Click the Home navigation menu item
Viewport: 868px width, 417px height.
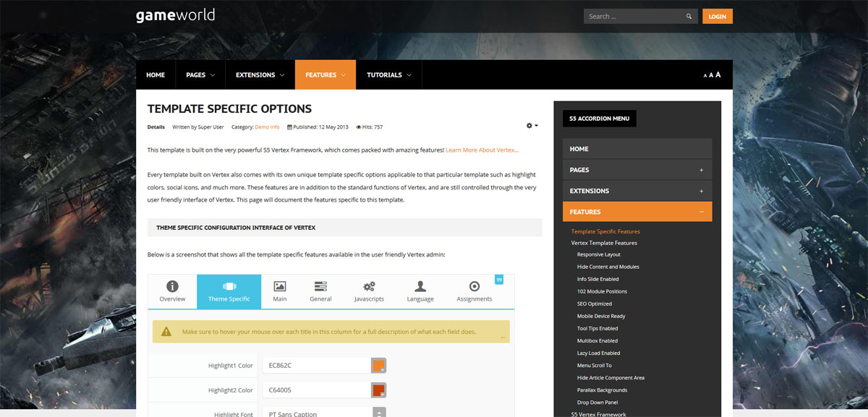pos(156,75)
